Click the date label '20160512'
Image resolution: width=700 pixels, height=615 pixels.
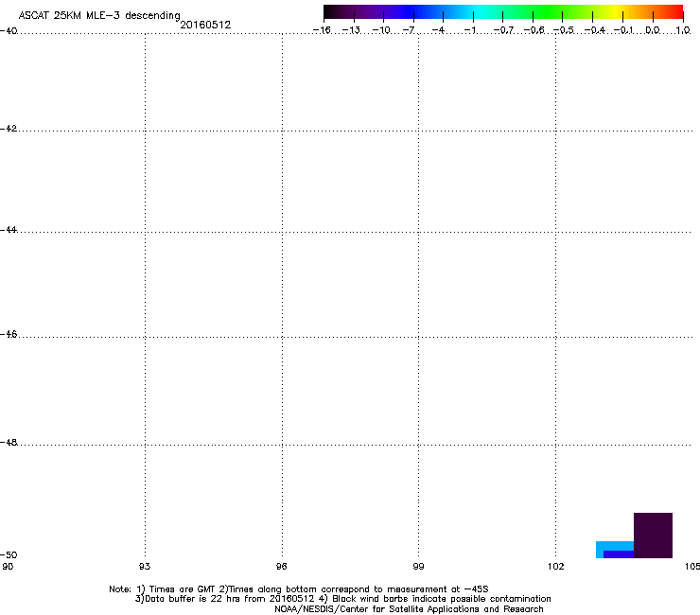tap(205, 25)
